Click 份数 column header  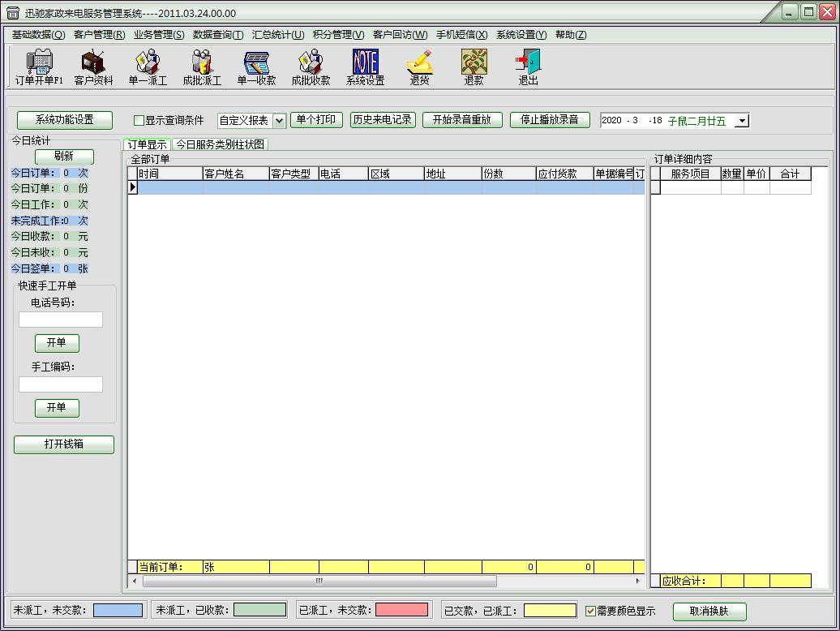[x=509, y=174]
